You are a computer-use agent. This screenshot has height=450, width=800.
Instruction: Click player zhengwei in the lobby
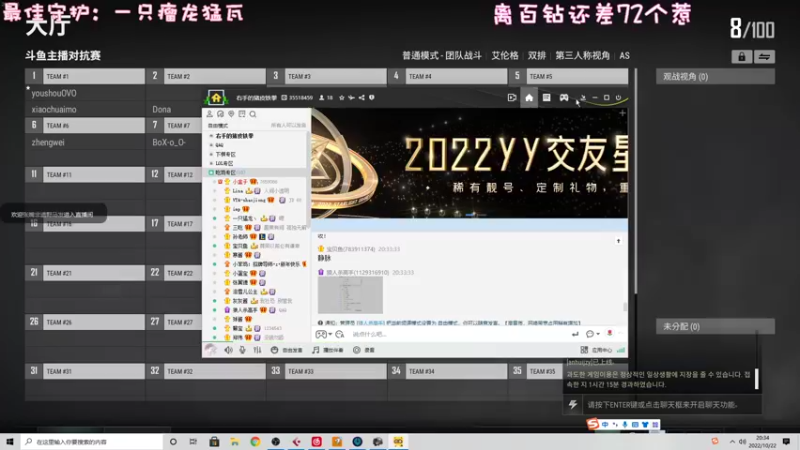[x=48, y=142]
